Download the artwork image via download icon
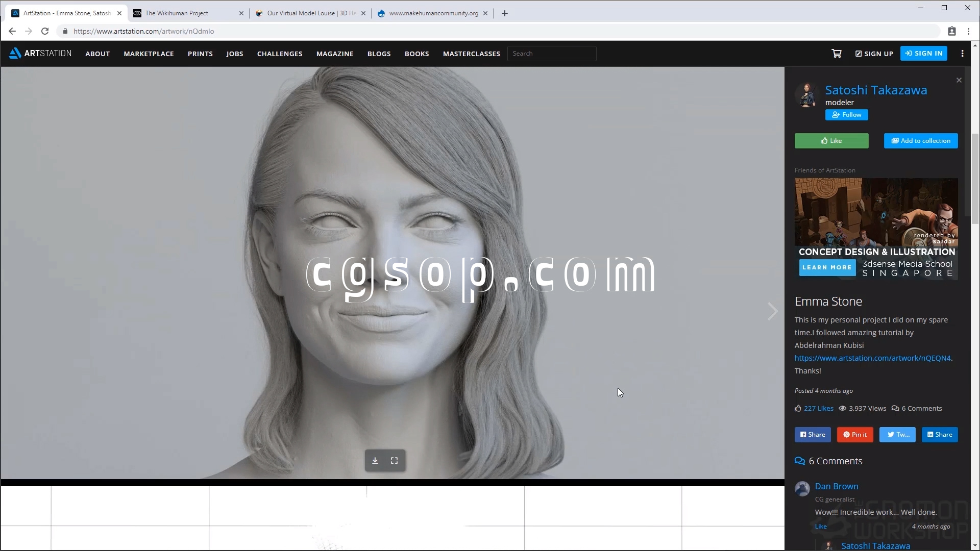The image size is (980, 551). click(x=375, y=461)
